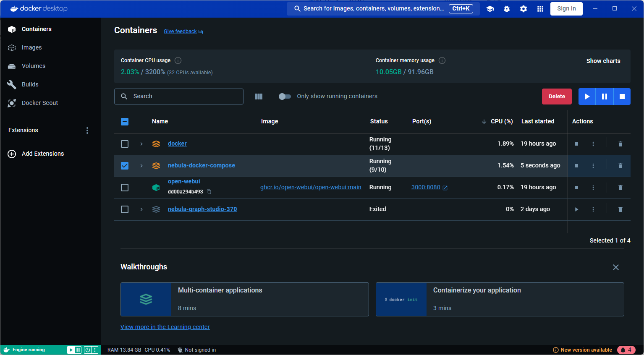
Task: Open more actions for open-webui row
Action: pos(593,188)
